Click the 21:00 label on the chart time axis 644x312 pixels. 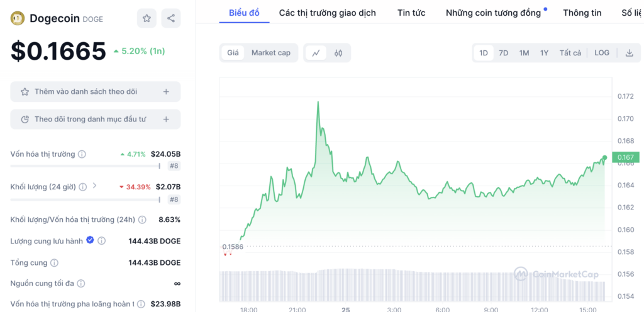click(297, 309)
